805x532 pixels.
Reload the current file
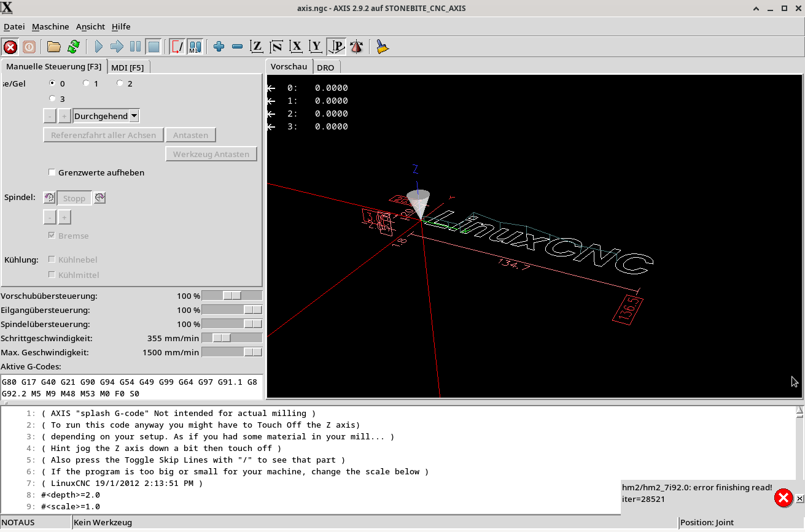[74, 47]
